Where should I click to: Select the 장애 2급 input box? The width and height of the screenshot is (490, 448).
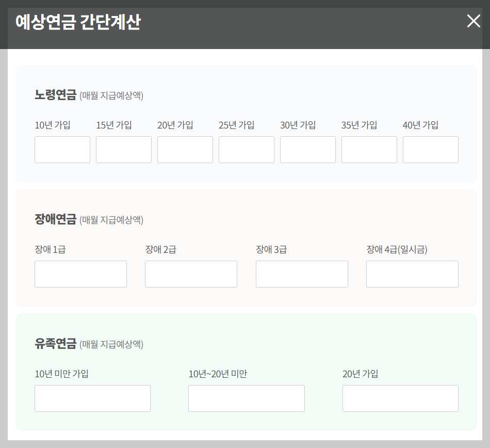click(x=191, y=274)
